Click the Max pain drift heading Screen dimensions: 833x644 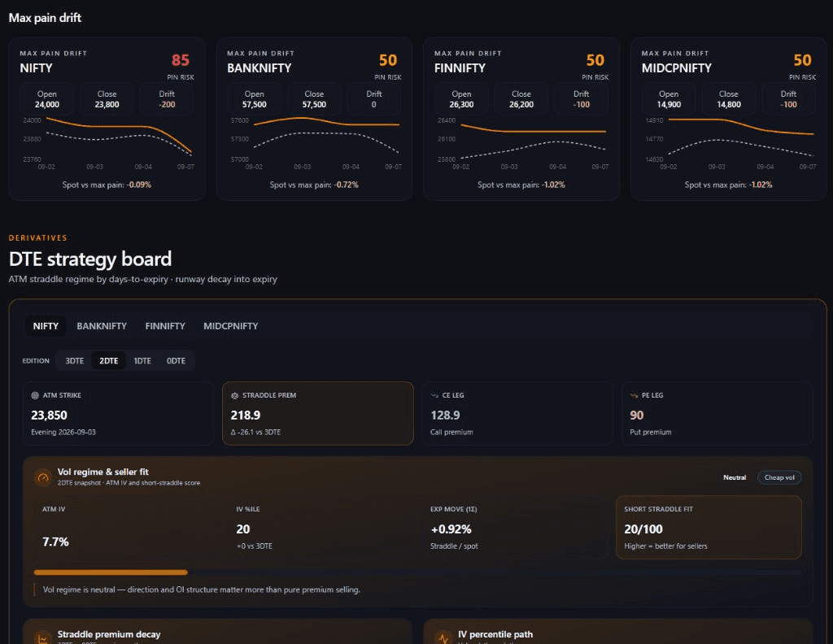(x=46, y=18)
